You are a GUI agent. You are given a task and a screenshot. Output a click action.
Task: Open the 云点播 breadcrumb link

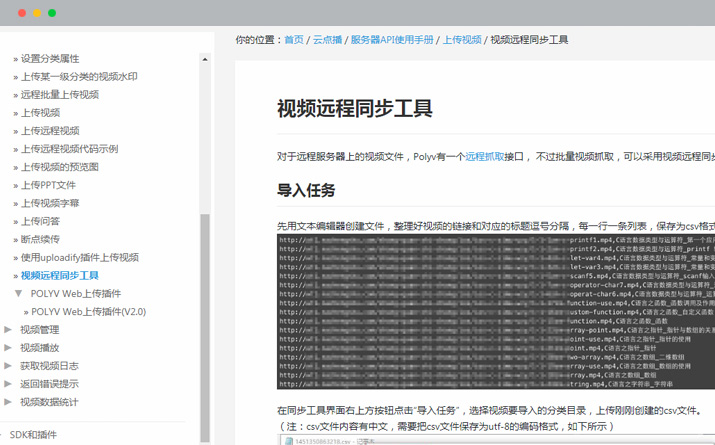click(x=327, y=40)
